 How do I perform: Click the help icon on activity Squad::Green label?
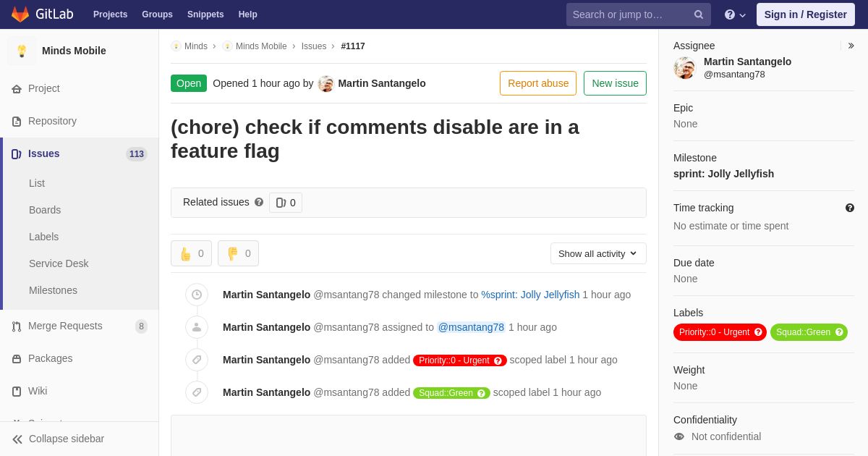481,393
